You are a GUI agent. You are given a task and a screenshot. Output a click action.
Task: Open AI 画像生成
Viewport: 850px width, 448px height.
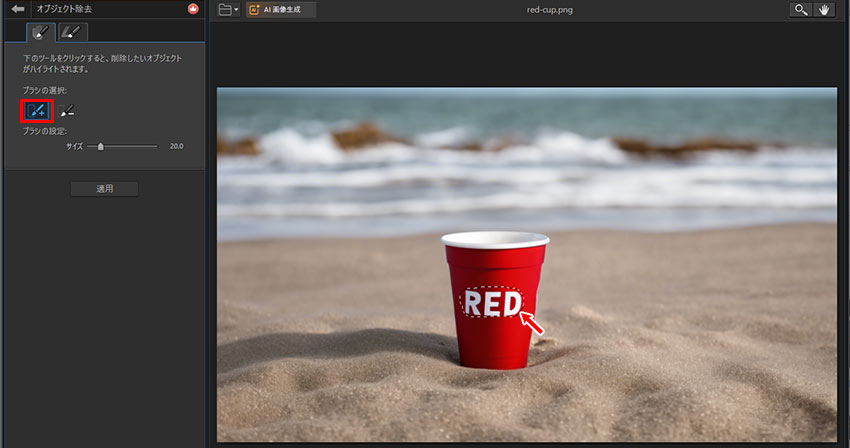tap(281, 10)
